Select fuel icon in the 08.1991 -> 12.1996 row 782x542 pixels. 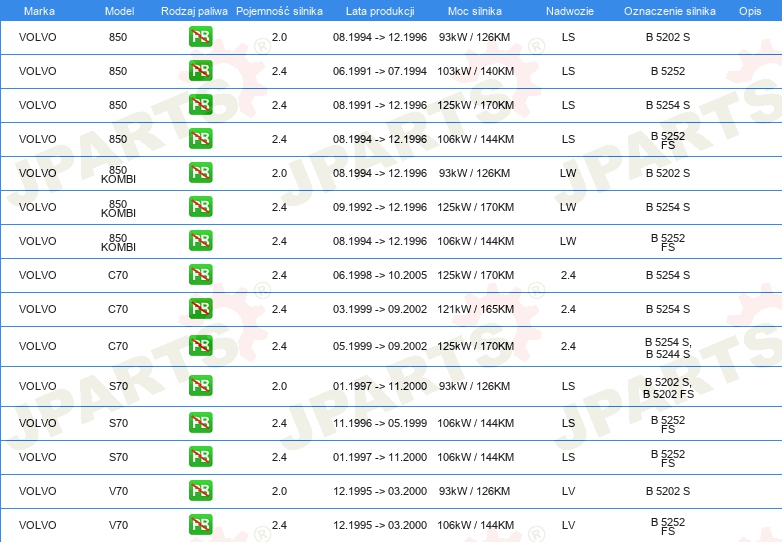pyautogui.click(x=200, y=104)
